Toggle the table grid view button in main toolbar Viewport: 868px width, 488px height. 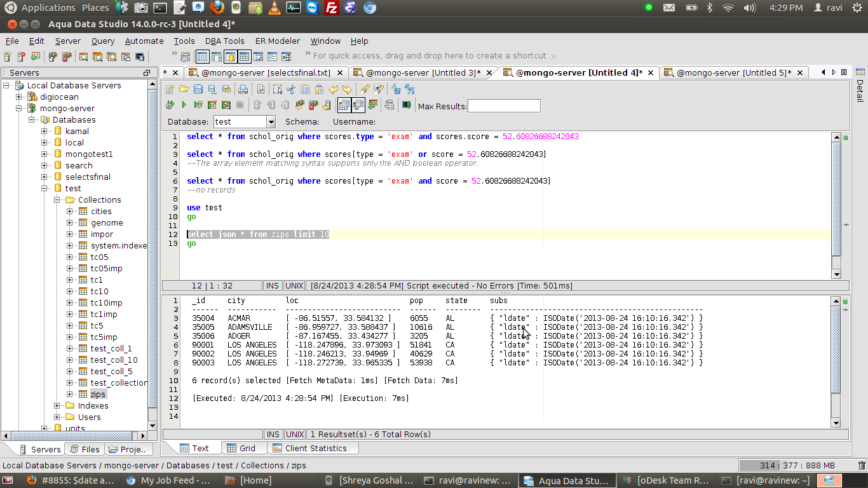(245, 57)
